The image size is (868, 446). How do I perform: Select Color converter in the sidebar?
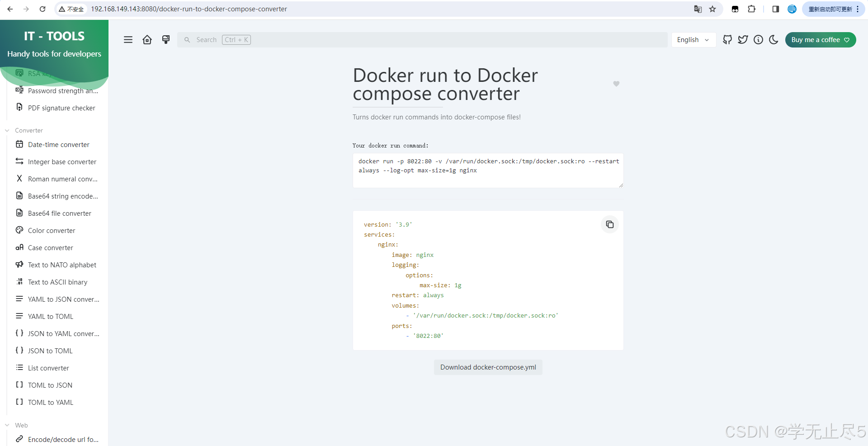[x=52, y=231]
